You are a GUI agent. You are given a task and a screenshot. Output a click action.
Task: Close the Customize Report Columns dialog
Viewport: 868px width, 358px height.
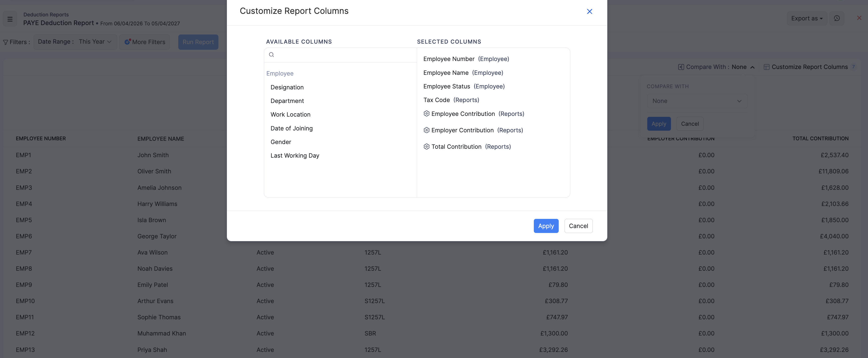pos(589,11)
